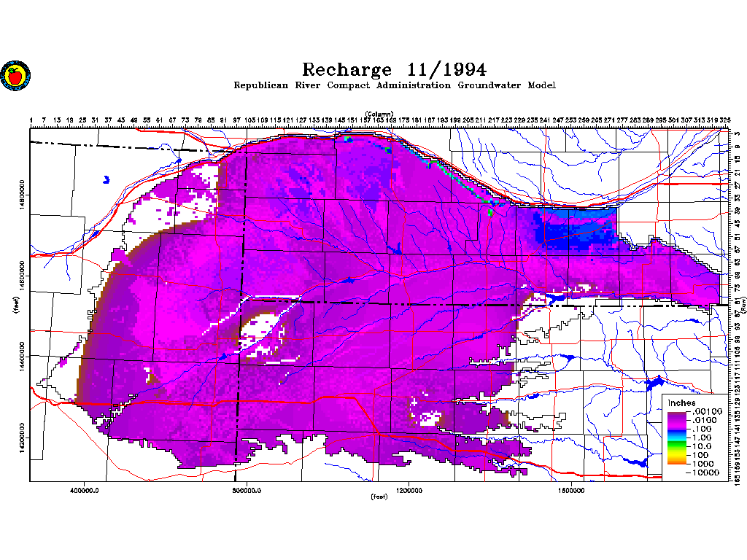Click the '.100' legend value
747x560 pixels.
click(702, 429)
